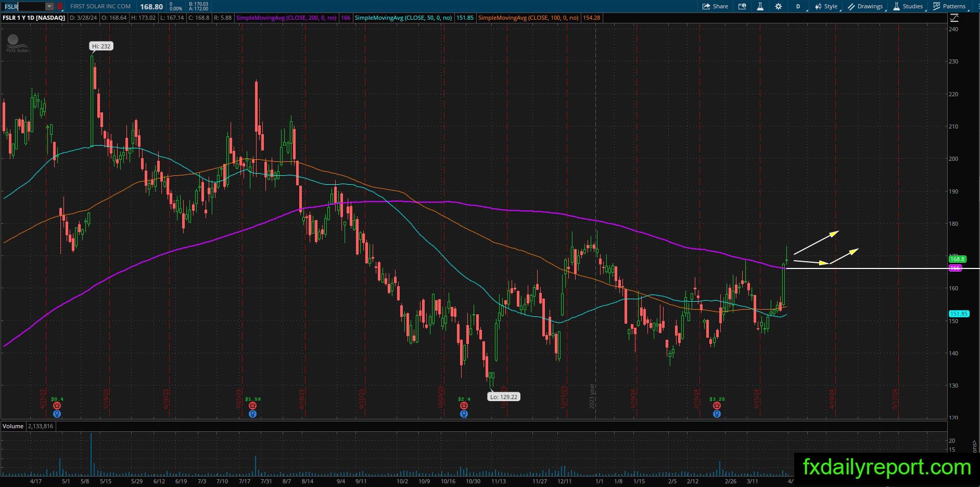The width and height of the screenshot is (980, 487).
Task: Click the price axis scale icon
Action: (954, 18)
